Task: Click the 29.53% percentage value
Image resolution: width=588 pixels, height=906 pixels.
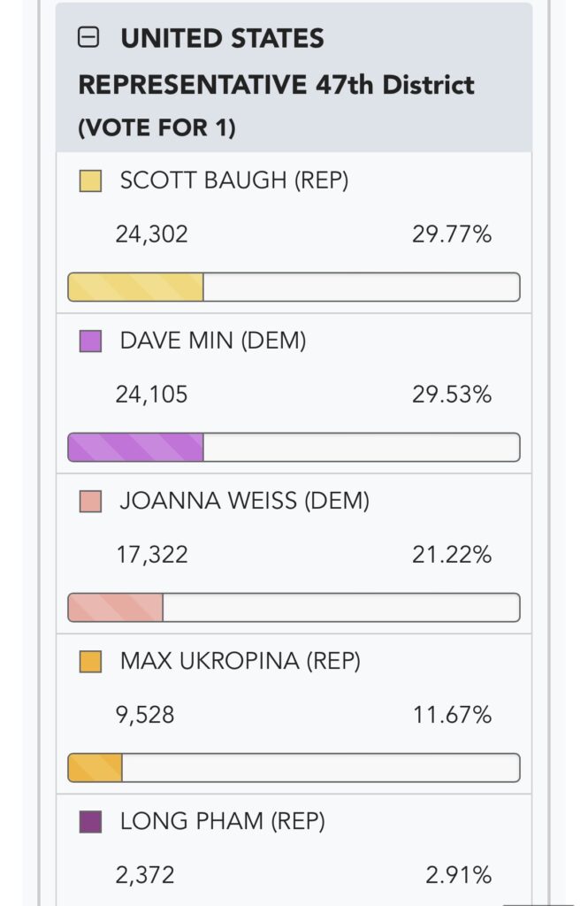Action: [x=452, y=395]
